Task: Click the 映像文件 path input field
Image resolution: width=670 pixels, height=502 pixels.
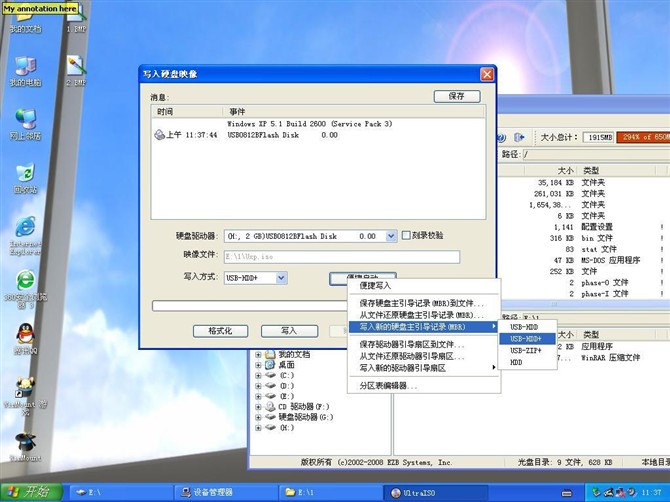Action: coord(341,257)
